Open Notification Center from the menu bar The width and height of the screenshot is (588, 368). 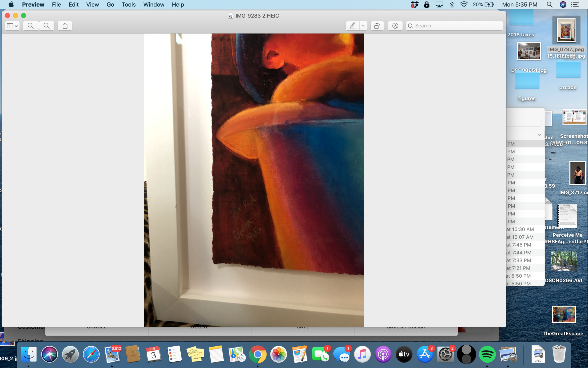click(575, 4)
